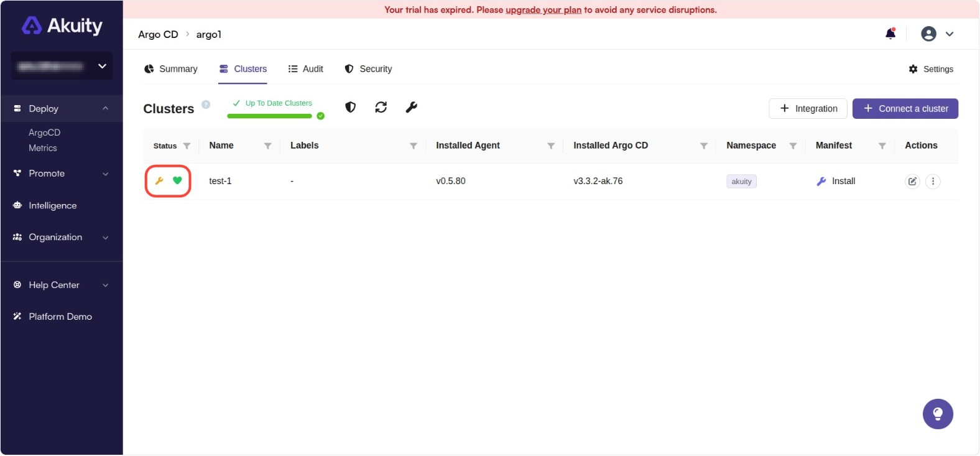Click the Help Center sidebar icon

17,284
